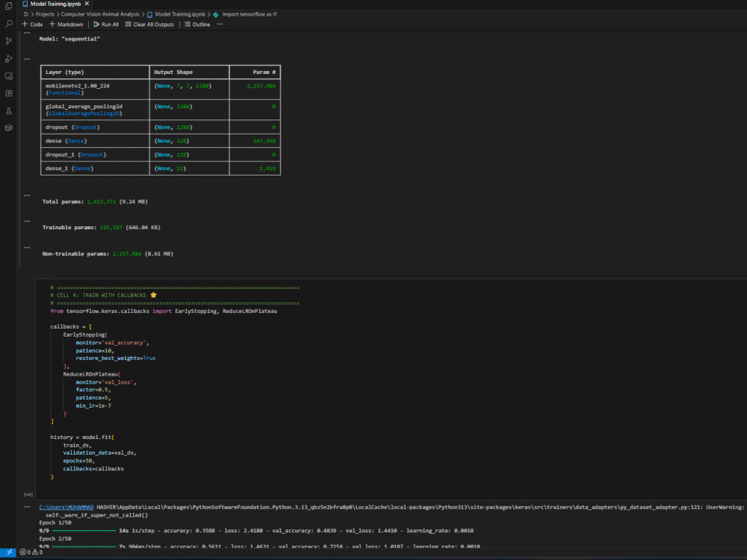Open the Source Control view

tap(8, 41)
